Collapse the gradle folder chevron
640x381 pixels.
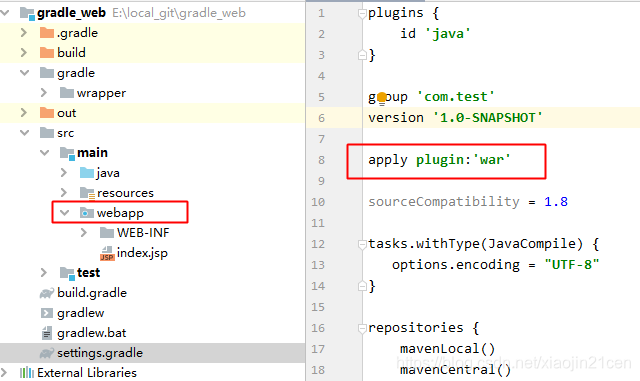point(24,73)
